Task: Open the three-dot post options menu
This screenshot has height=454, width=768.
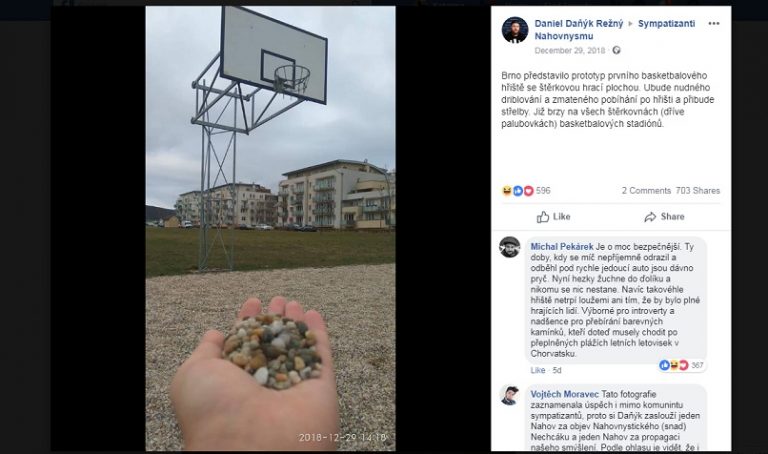Action: point(714,24)
